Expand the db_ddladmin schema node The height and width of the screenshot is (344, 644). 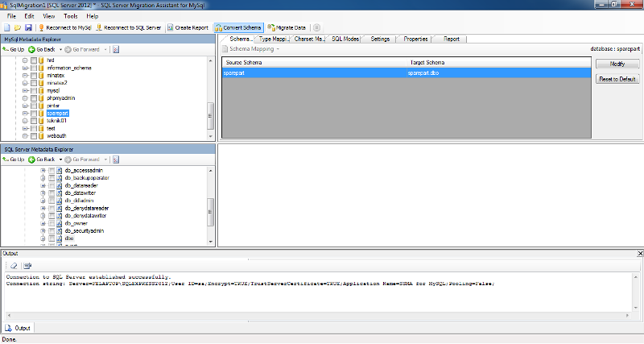click(43, 201)
